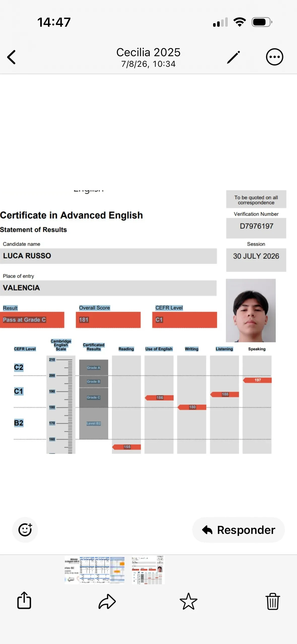Select the first thumbnail with arrow graphic

coord(72,570)
